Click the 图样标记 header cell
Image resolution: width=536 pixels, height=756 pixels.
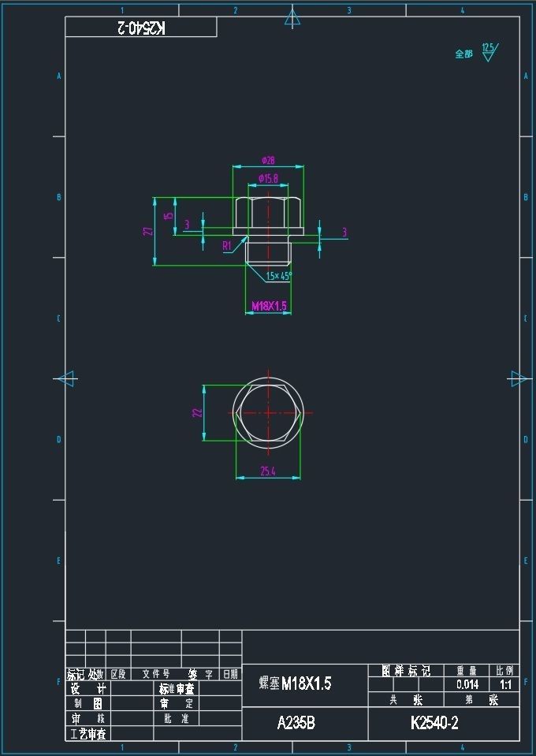click(406, 671)
